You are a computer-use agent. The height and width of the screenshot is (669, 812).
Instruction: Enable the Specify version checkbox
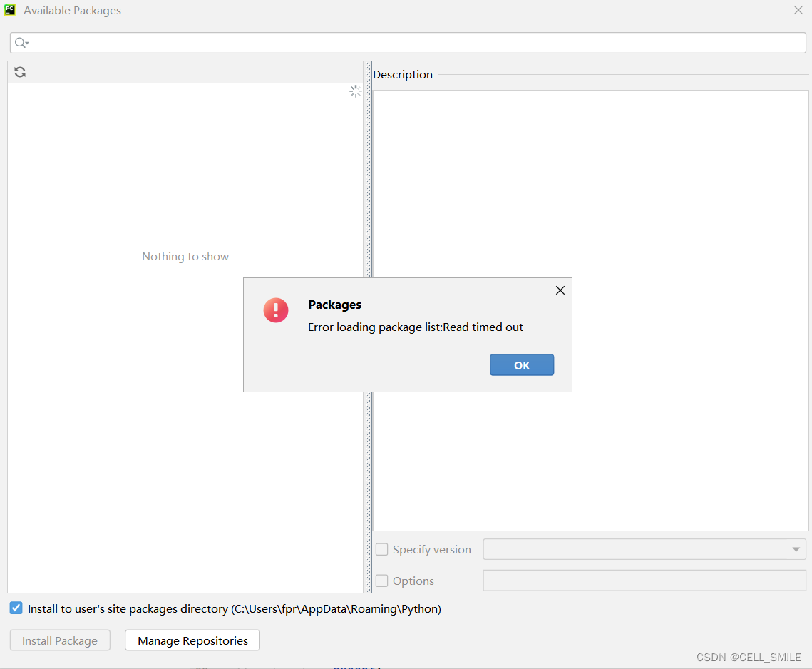coord(381,549)
